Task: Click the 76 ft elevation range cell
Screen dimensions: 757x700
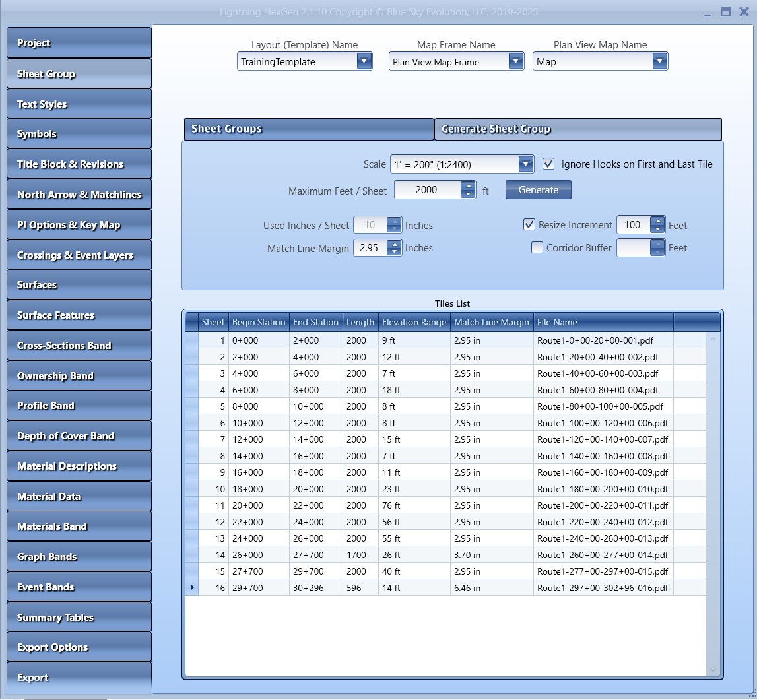Action: tap(414, 505)
